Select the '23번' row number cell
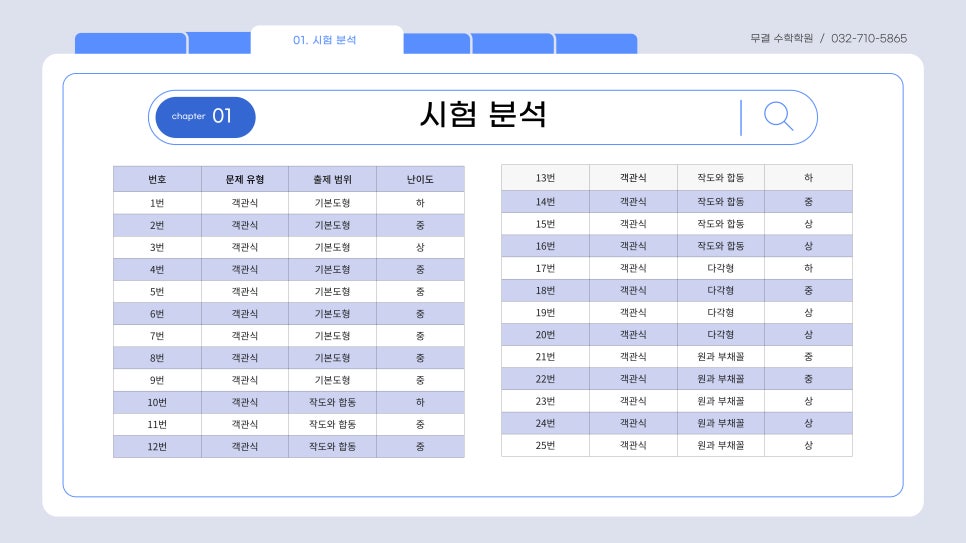 pos(545,401)
